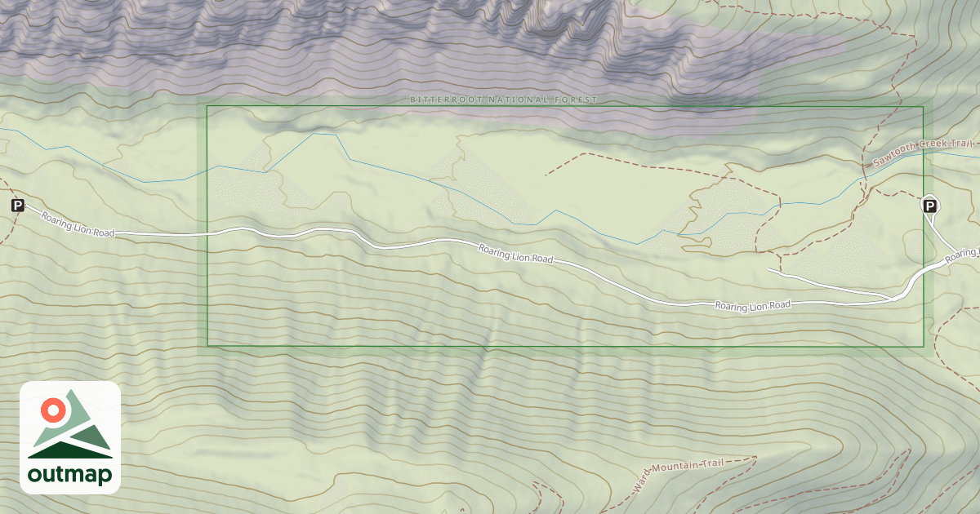980x514 pixels.
Task: Click the center Roaring Lion Road label
Action: point(516,254)
